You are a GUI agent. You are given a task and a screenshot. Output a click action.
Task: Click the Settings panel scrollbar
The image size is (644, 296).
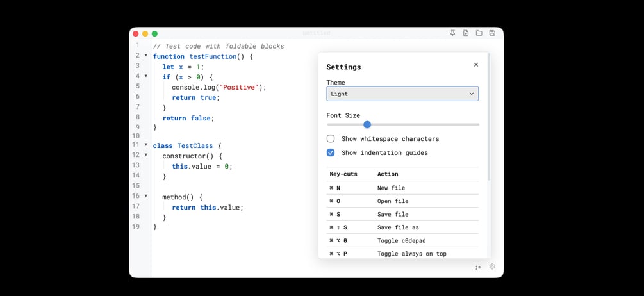tap(489, 115)
